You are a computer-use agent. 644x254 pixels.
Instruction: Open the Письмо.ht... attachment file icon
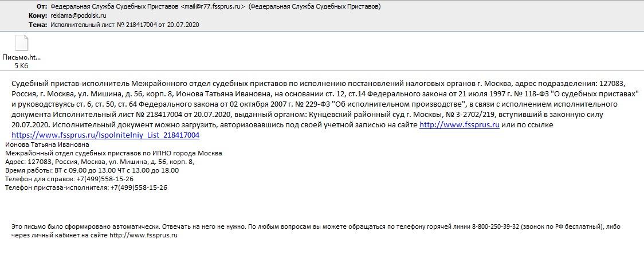(x=21, y=43)
